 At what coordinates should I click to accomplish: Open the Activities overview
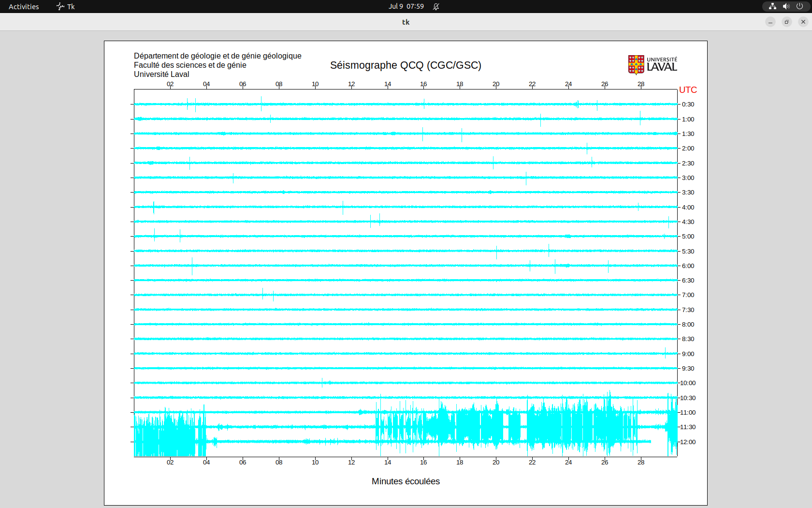coord(24,6)
